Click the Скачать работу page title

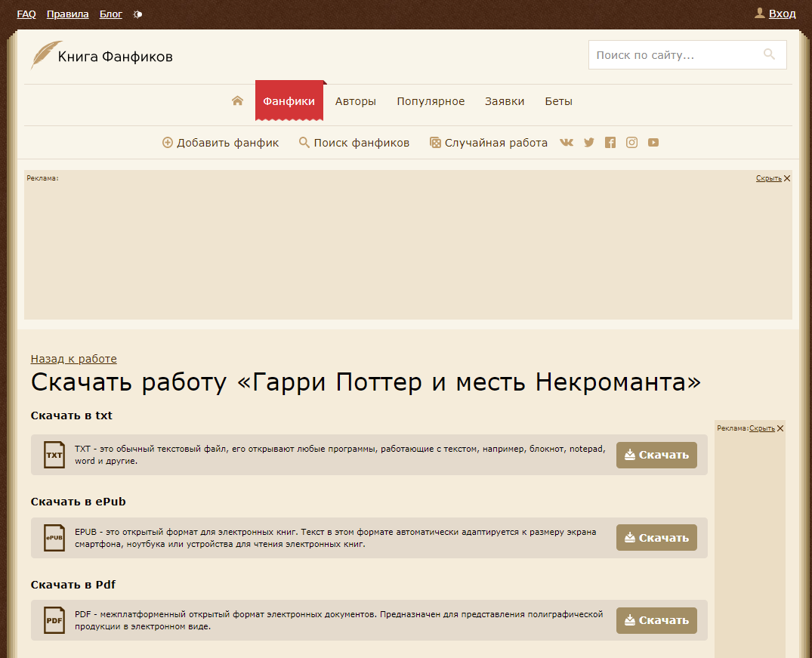pyautogui.click(x=366, y=382)
